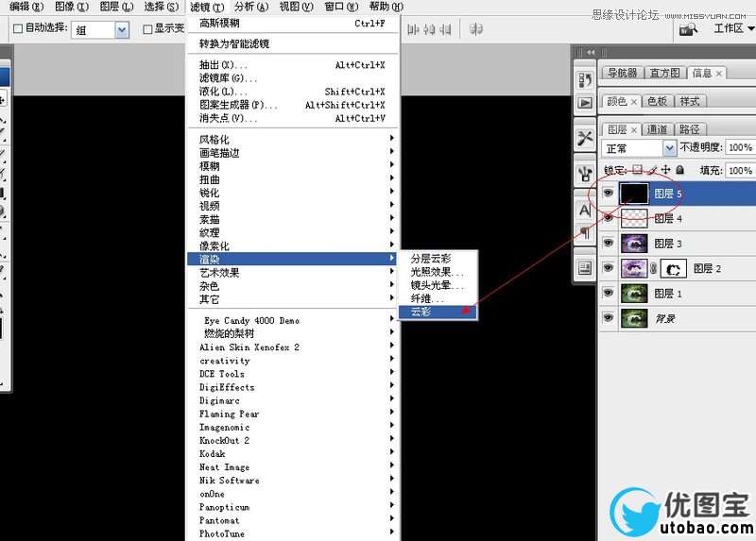The width and height of the screenshot is (756, 541).
Task: Open the Actions panel play icon
Action: [585, 103]
